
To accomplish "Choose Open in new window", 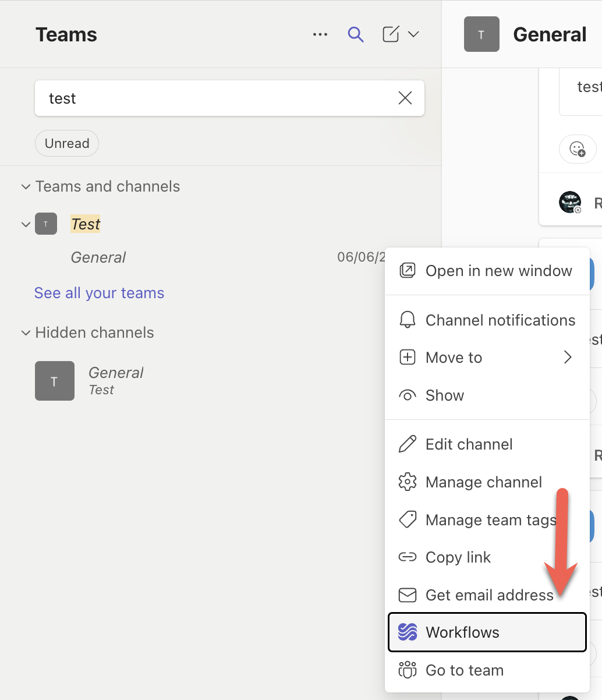I will point(487,271).
